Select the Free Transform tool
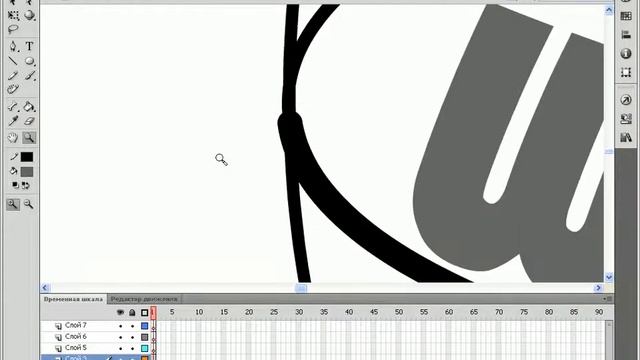 13,16
